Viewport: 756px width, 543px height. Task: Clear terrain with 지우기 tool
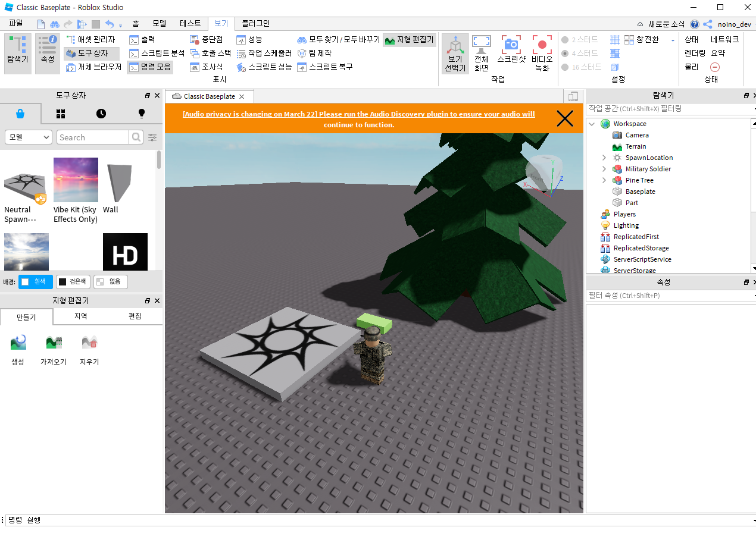[x=89, y=349]
